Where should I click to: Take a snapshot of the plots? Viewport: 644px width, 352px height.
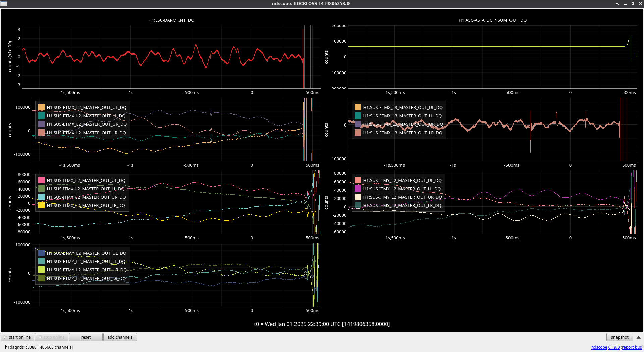pos(620,337)
